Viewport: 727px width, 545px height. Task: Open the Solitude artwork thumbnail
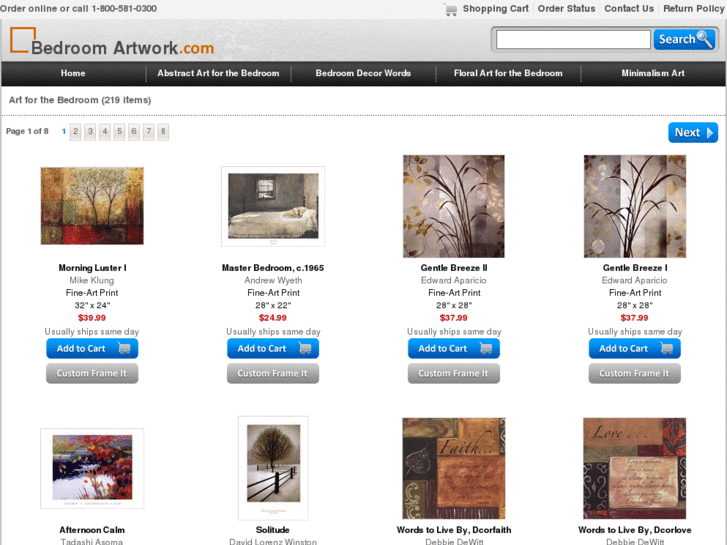273,468
